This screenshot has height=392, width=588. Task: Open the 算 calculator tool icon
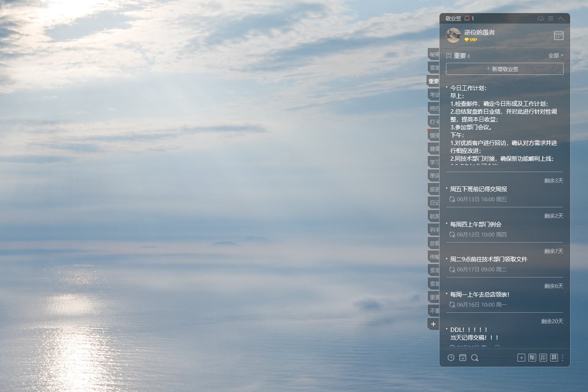point(554,358)
